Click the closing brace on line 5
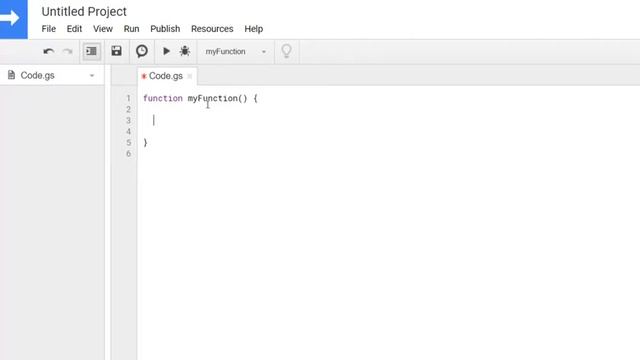Image resolution: width=640 pixels, height=360 pixels. 145,142
